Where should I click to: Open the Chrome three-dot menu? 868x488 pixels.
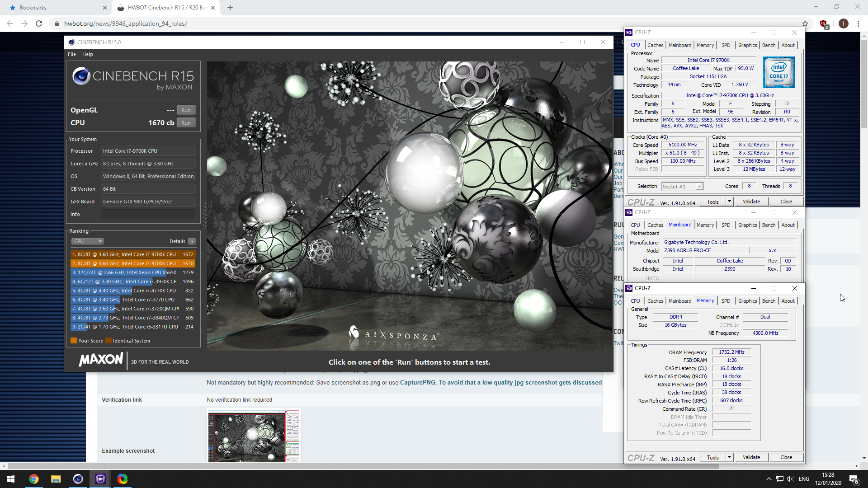click(858, 23)
